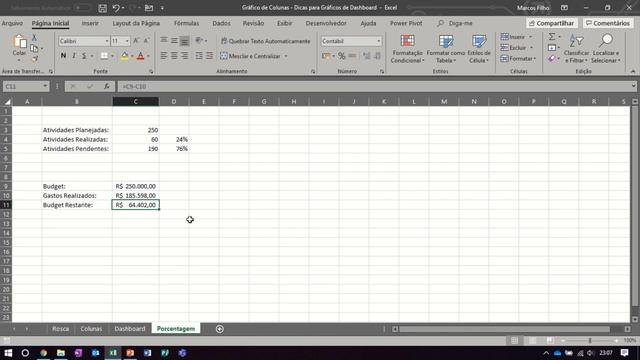
Task: Click the Diga-me search box
Action: [x=455, y=23]
